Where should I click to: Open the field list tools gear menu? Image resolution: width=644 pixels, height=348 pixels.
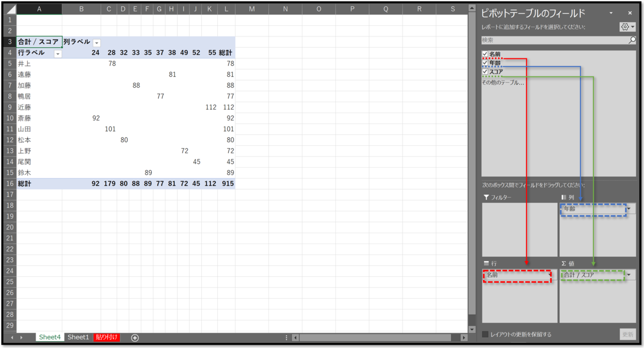(627, 27)
